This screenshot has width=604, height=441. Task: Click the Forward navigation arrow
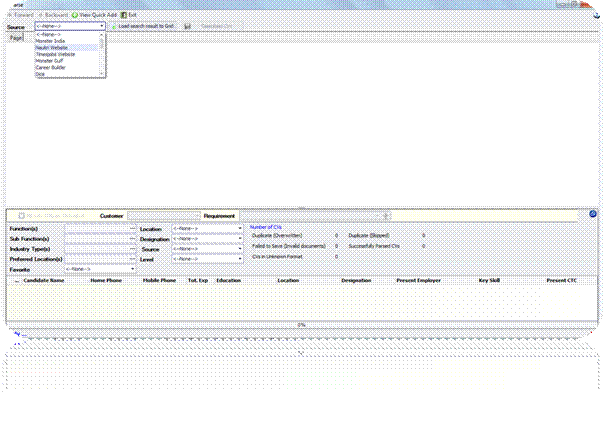10,15
